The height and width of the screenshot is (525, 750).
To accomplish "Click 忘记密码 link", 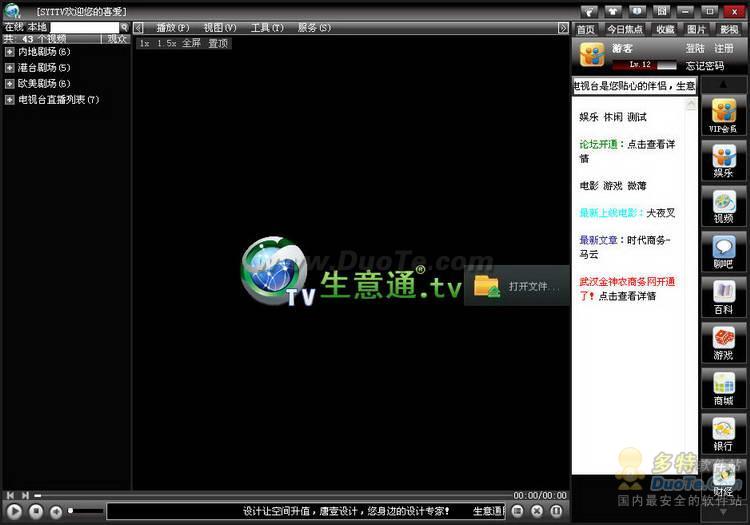I will tap(705, 66).
